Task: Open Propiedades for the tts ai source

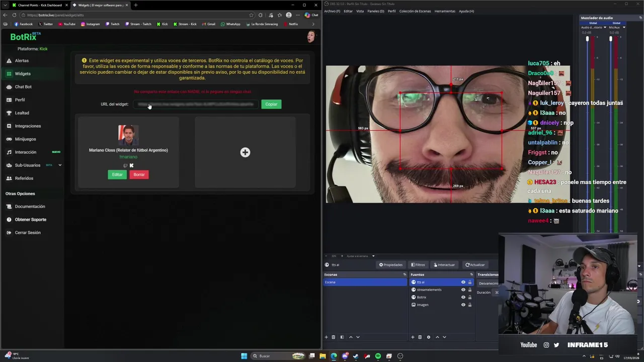Action: click(391, 264)
